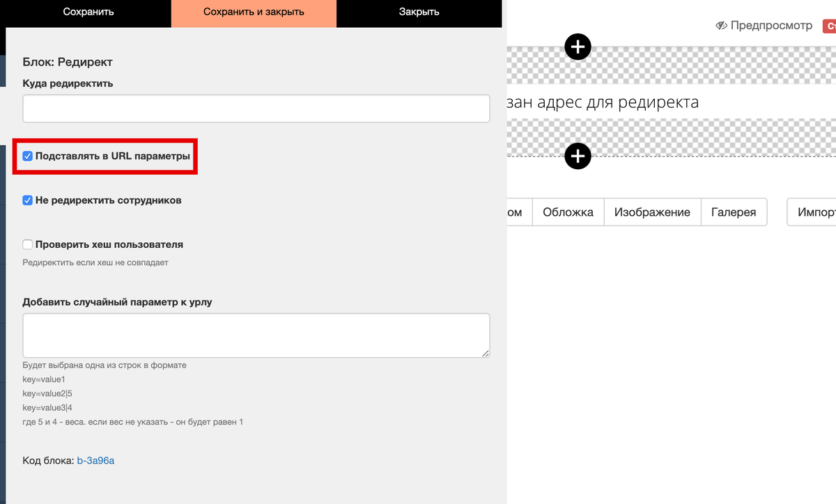This screenshot has height=504, width=836.
Task: Focus the Куда редиректить input field
Action: [x=256, y=109]
